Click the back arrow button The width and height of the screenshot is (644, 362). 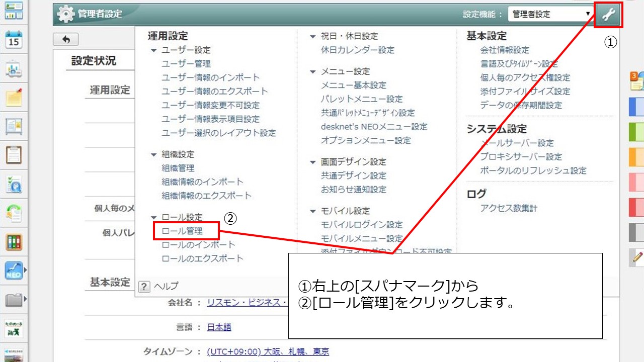[65, 39]
